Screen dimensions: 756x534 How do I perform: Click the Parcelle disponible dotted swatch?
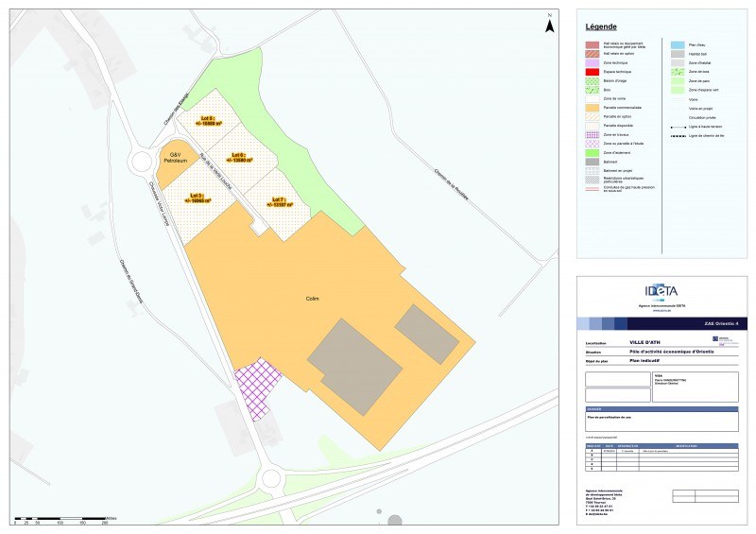(x=593, y=126)
